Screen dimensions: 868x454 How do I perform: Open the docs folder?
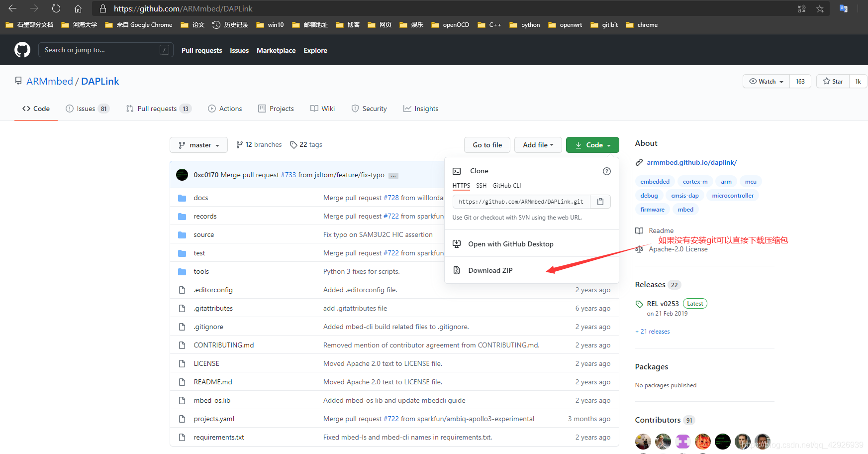click(201, 198)
